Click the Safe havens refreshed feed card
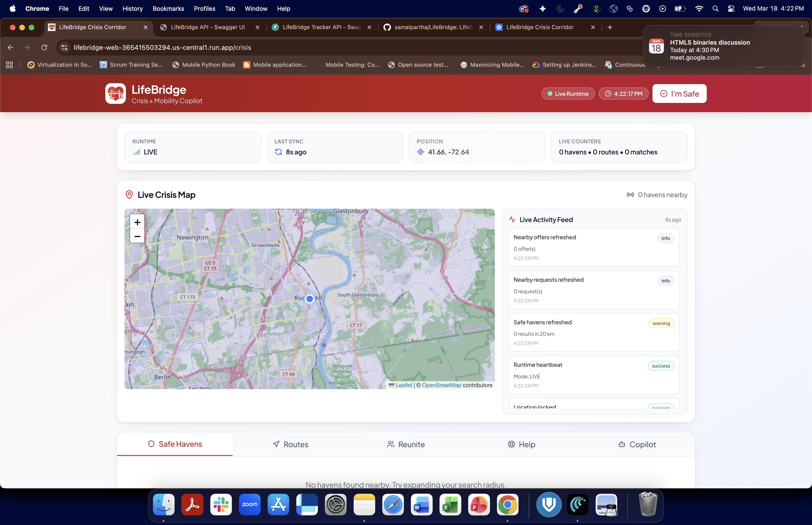The image size is (812, 525). (x=593, y=332)
